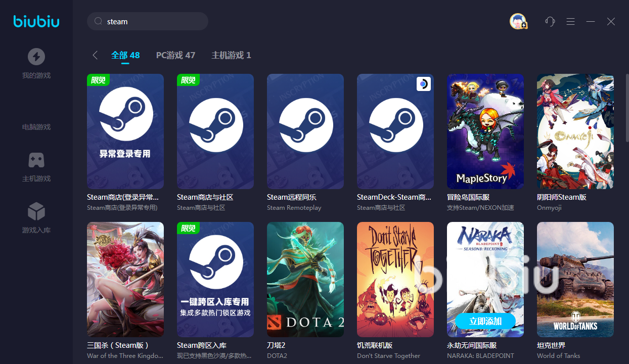This screenshot has width=629, height=364.
Task: Open game library cube icon in sidebar
Action: (36, 211)
